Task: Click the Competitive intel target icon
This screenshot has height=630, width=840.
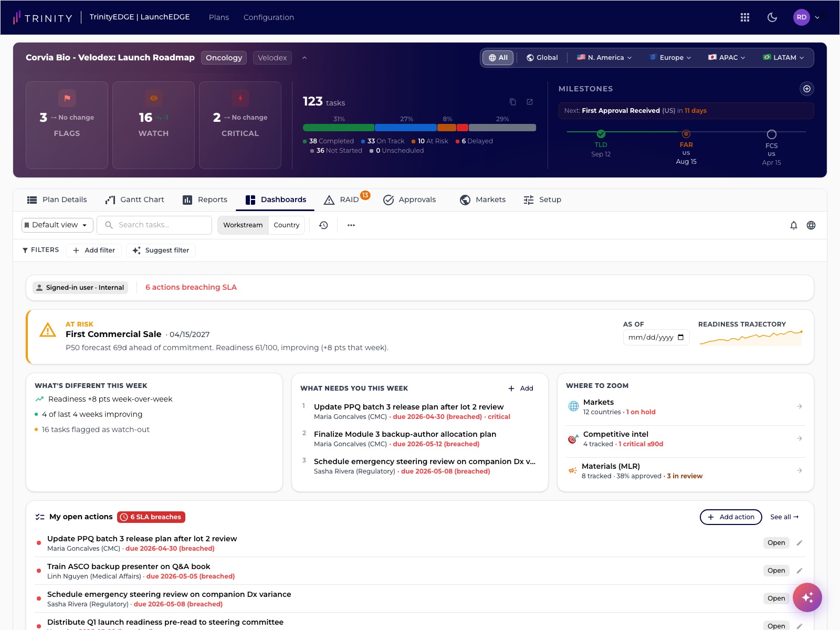Action: pos(573,438)
